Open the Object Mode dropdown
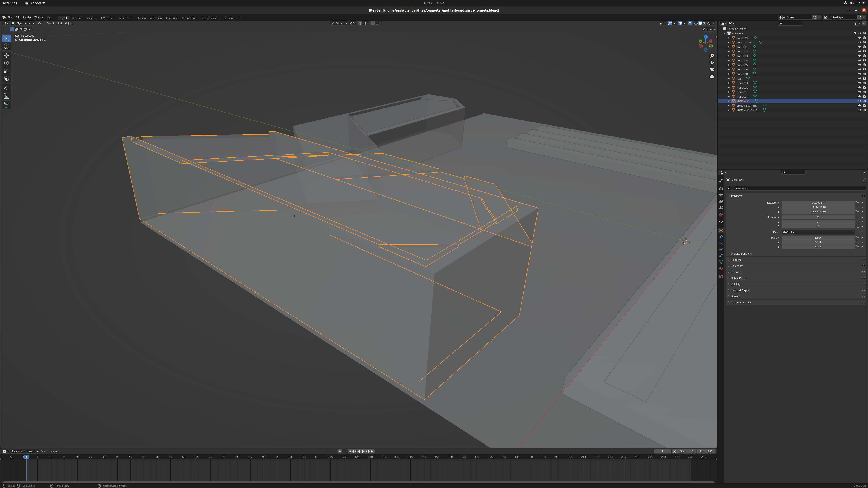This screenshot has height=488, width=868. (23, 23)
